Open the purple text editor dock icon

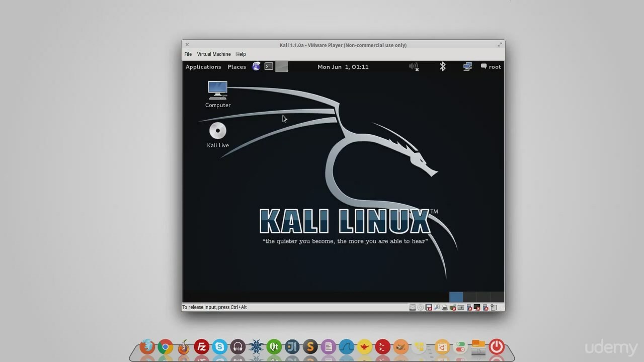pyautogui.click(x=329, y=346)
